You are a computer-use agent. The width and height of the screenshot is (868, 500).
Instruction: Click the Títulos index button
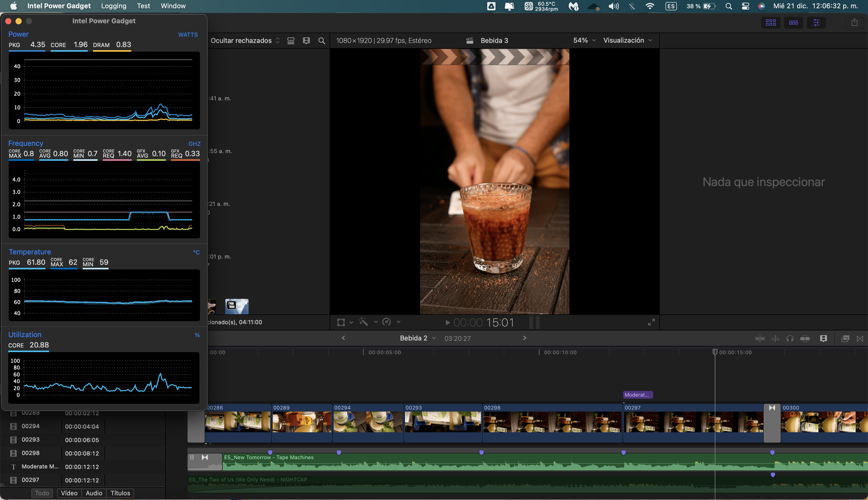point(120,493)
